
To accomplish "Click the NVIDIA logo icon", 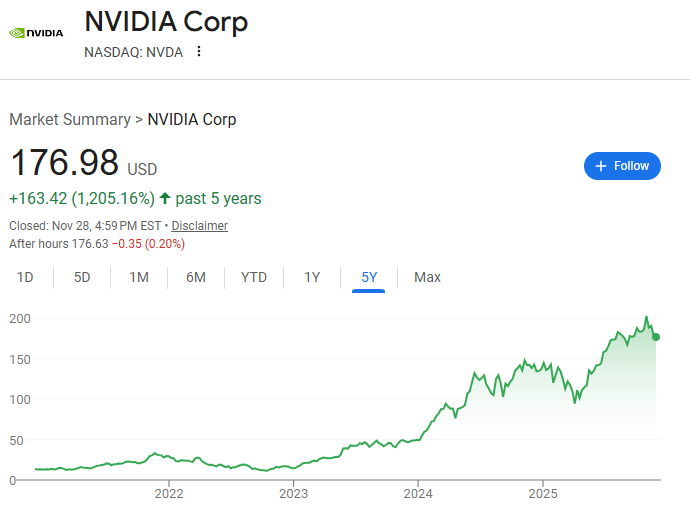I will coord(35,32).
